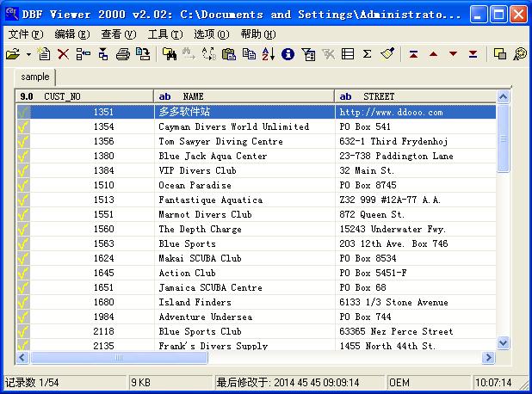The height and width of the screenshot is (394, 532).
Task: Select the cell 'http://www.ddooo.com'
Action: click(x=416, y=112)
